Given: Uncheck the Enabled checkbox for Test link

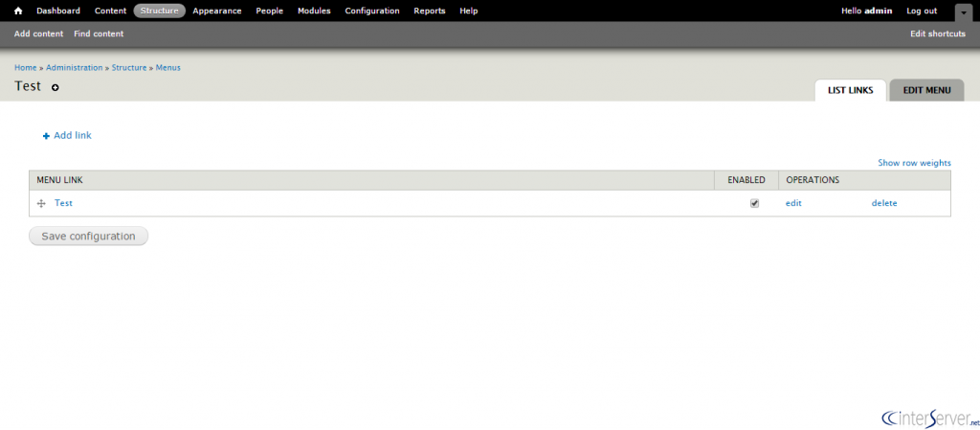Looking at the screenshot, I should (x=754, y=203).
